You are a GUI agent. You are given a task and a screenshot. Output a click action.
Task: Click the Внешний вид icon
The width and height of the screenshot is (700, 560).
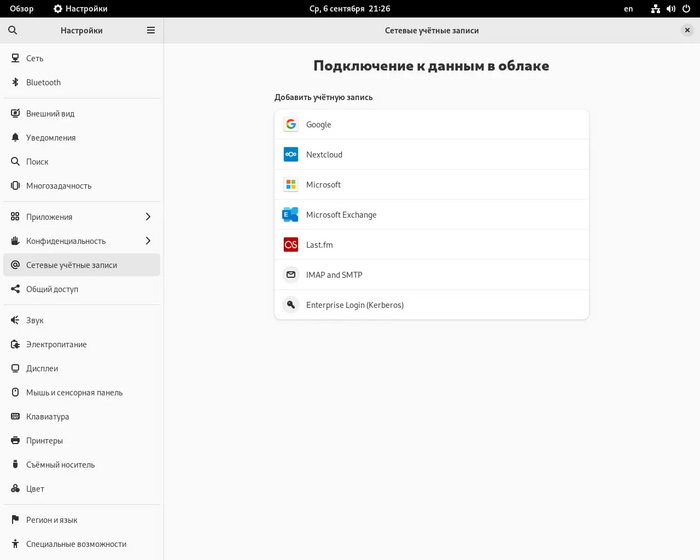point(15,113)
